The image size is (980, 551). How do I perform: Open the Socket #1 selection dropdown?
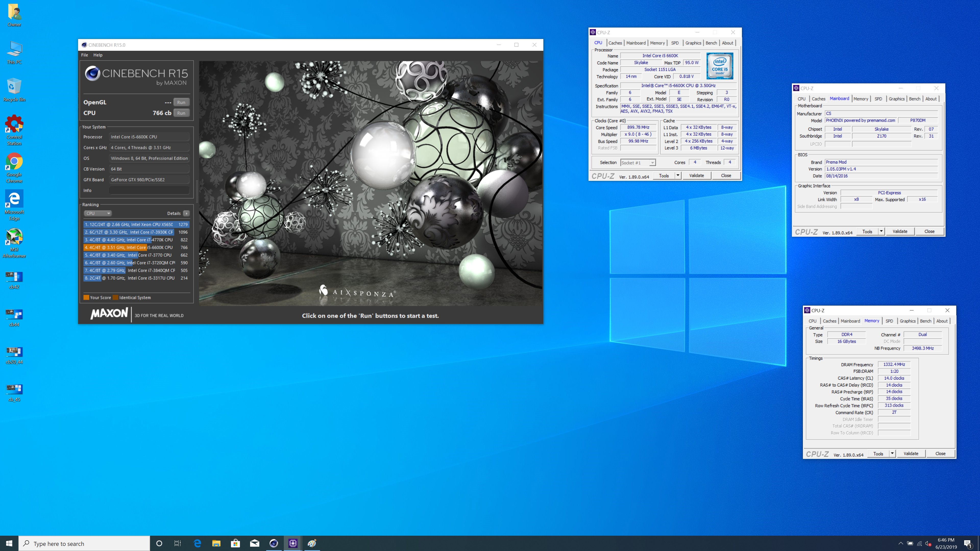click(x=638, y=163)
